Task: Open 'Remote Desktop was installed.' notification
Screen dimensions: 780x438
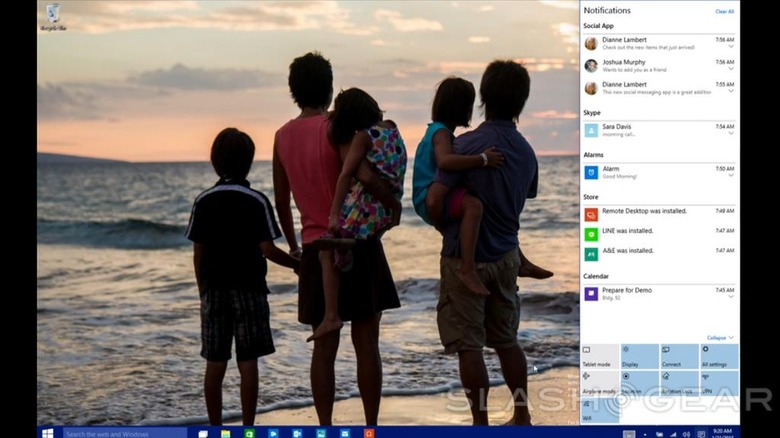Action: tap(645, 211)
